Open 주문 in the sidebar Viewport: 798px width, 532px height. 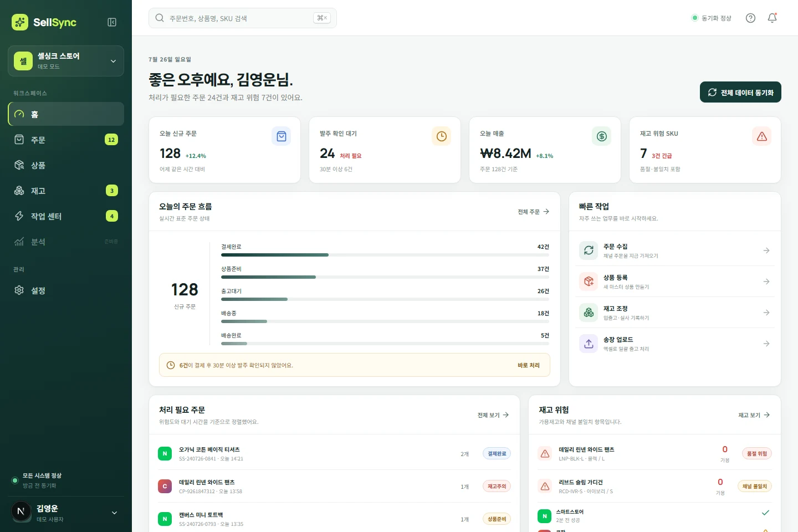point(66,140)
